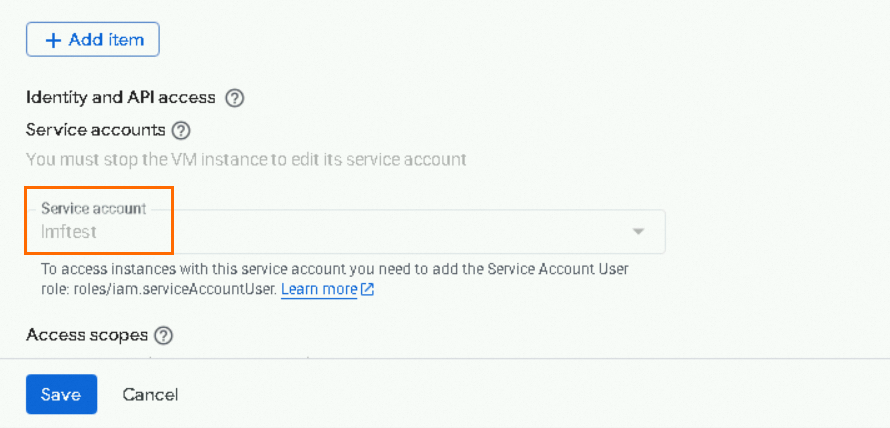Screen dimensions: 890x428
Task: Open the Service account combo box
Action: (x=345, y=232)
